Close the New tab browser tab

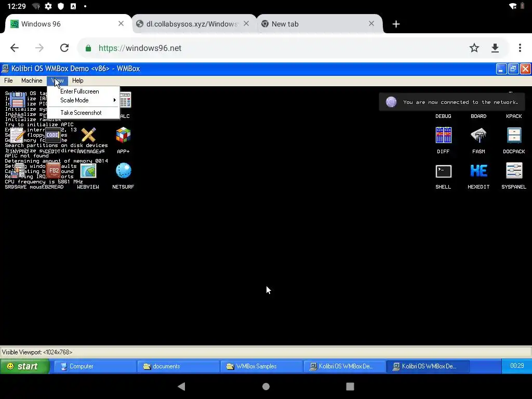click(371, 23)
